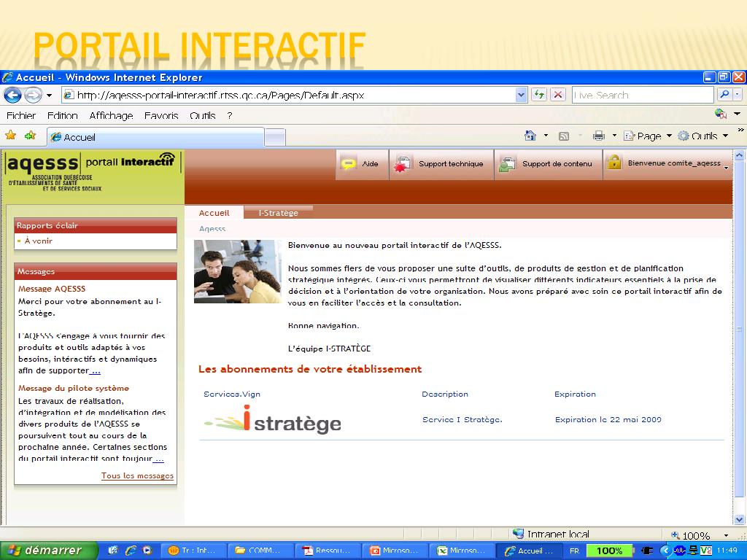The image size is (747, 560).
Task: Click the ellipsis link after 'sont toujour'
Action: tap(158, 459)
